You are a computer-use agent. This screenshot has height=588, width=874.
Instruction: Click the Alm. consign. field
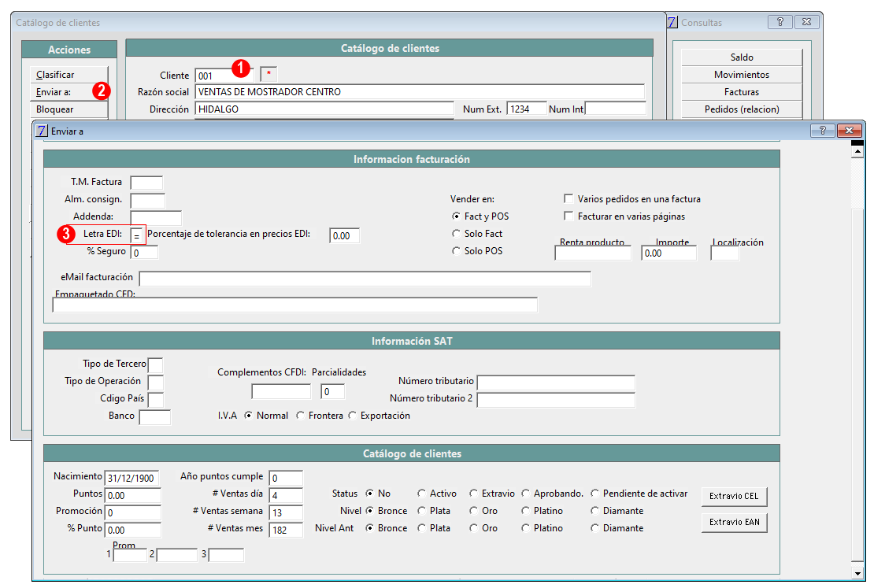(x=148, y=200)
